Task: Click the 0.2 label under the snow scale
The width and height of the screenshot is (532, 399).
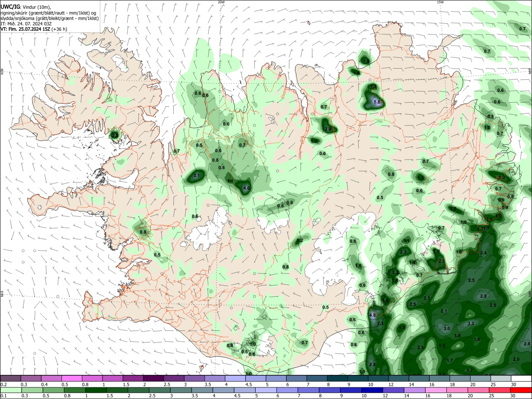Action: [3, 384]
